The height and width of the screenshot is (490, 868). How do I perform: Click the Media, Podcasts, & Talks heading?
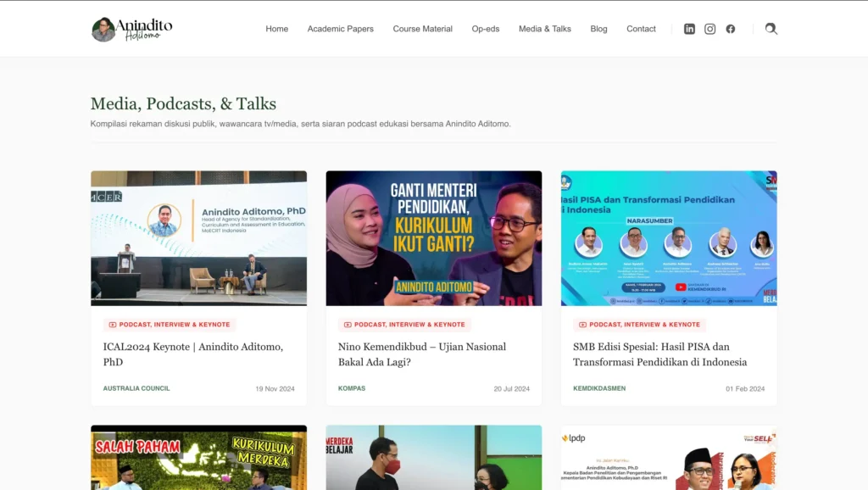pos(183,104)
